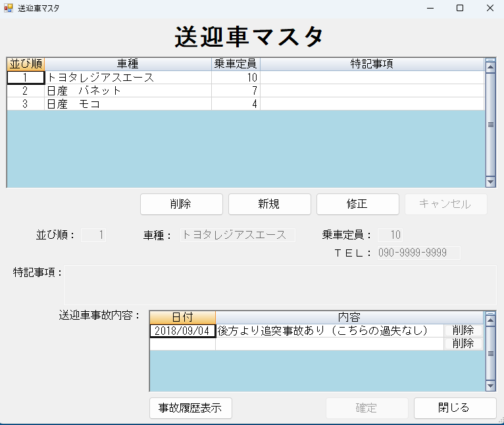Image resolution: width=504 pixels, height=425 pixels.
Task: Click the 特記事項 column header in vehicle grid
Action: click(372, 64)
